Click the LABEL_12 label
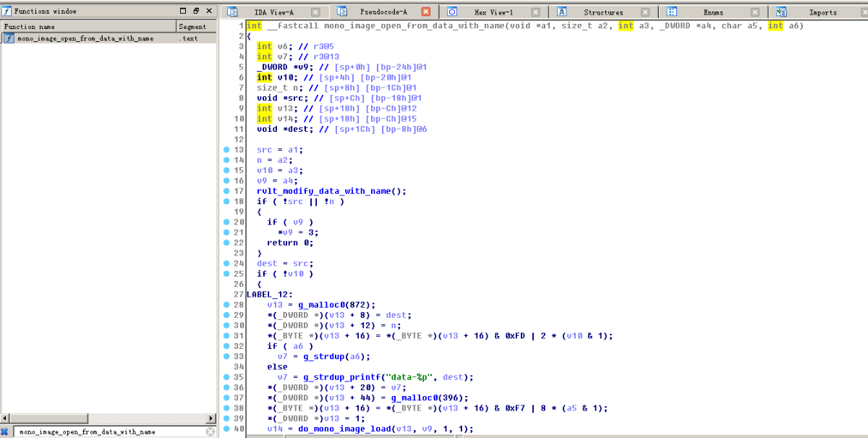This screenshot has height=438, width=868. (270, 295)
